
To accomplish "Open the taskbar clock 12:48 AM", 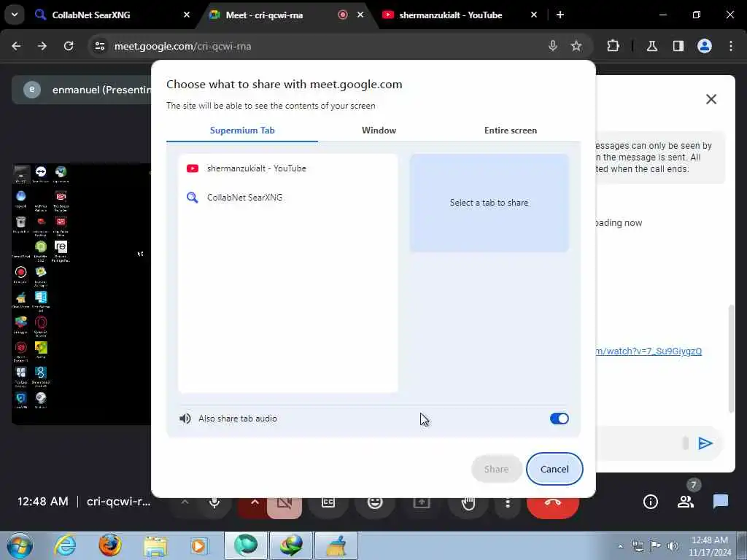I will click(x=709, y=546).
